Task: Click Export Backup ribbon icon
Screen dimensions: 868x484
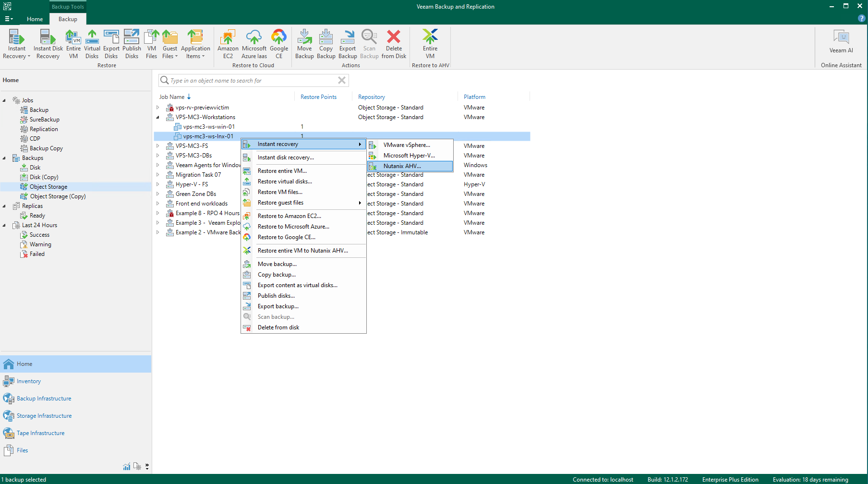Action: point(348,44)
